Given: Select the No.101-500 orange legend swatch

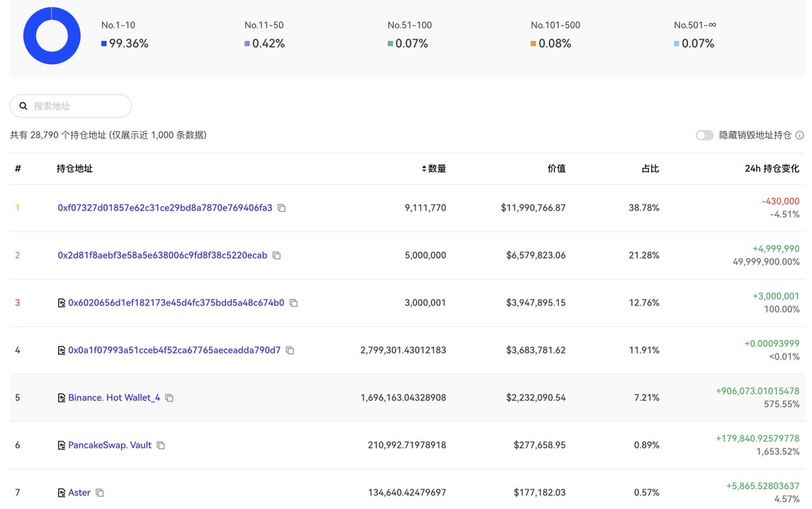Looking at the screenshot, I should pyautogui.click(x=533, y=44).
